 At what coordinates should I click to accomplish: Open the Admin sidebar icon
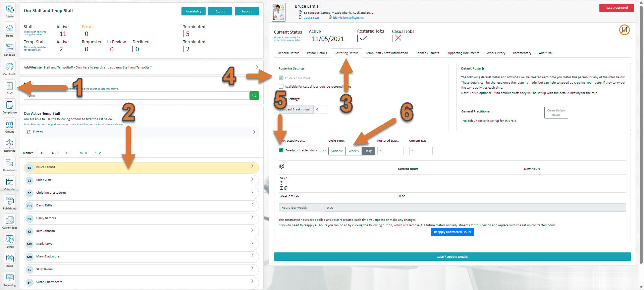10,9
